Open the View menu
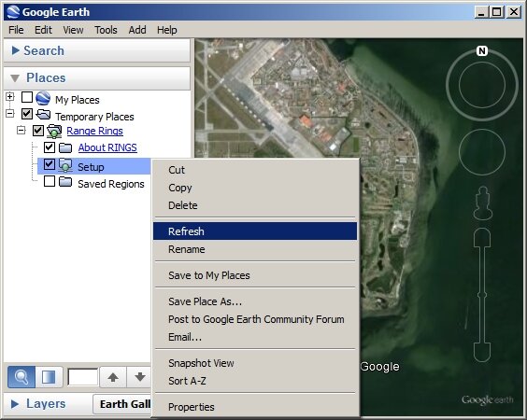 pyautogui.click(x=73, y=30)
